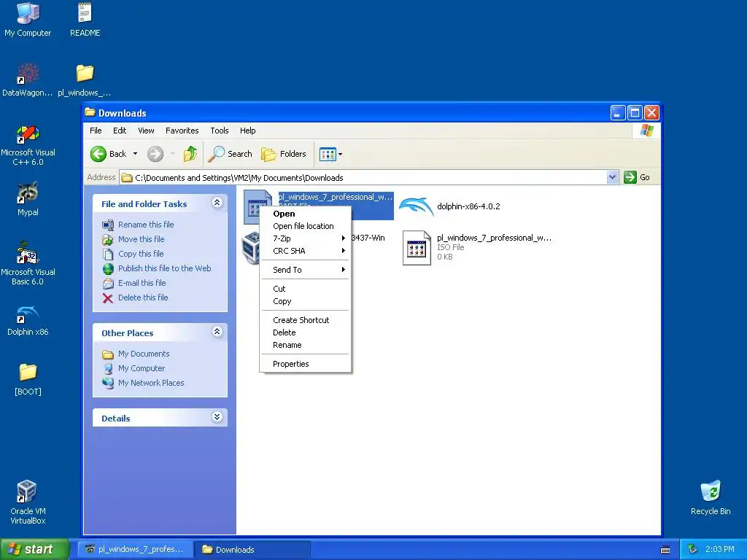Viewport: 747px width, 560px height.
Task: Click the Back arrow in Downloads toolbar
Action: tap(109, 154)
